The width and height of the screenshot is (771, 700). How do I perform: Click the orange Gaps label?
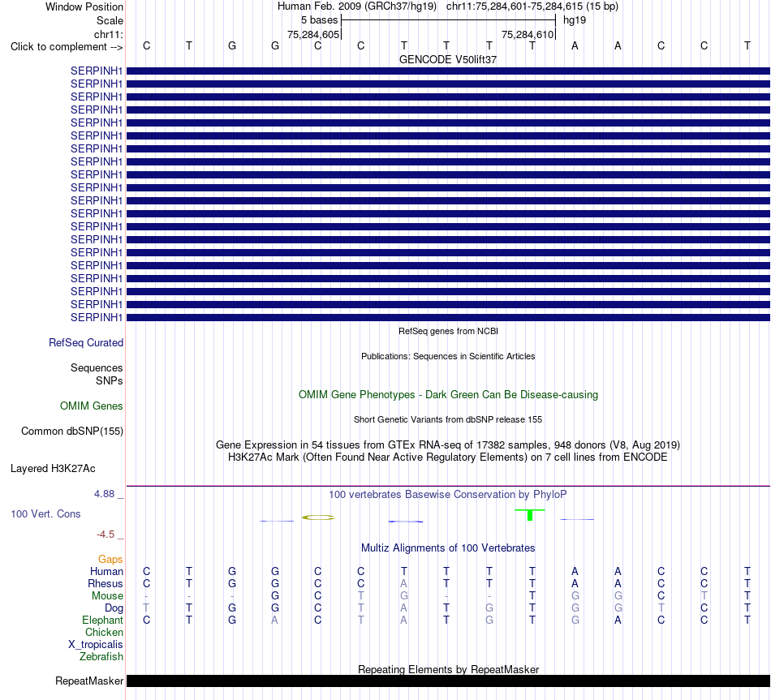pyautogui.click(x=110, y=560)
